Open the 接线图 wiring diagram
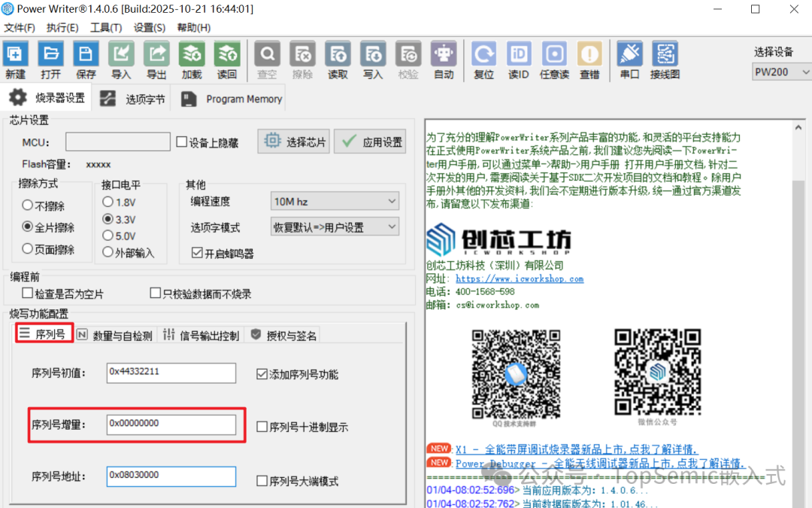The height and width of the screenshot is (508, 812). tap(665, 59)
